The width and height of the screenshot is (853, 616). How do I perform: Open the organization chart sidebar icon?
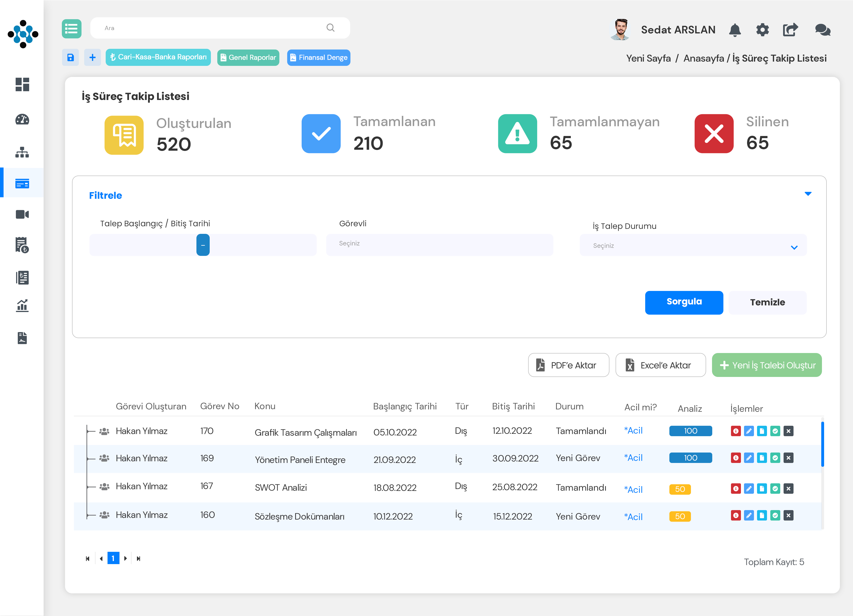[22, 152]
